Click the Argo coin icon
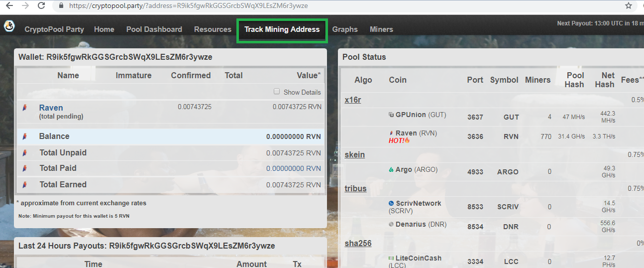This screenshot has width=644, height=268. pos(391,169)
